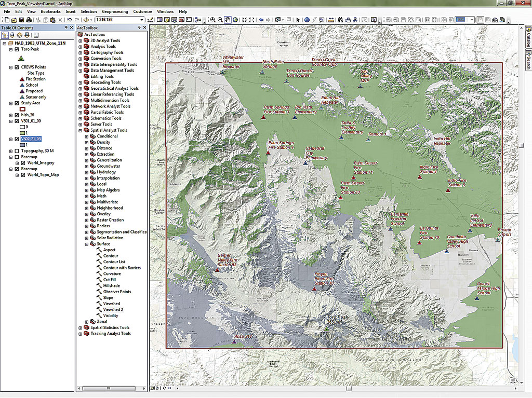Click Study Area red outline symbol
This screenshot has height=398, width=532.
pyautogui.click(x=22, y=109)
